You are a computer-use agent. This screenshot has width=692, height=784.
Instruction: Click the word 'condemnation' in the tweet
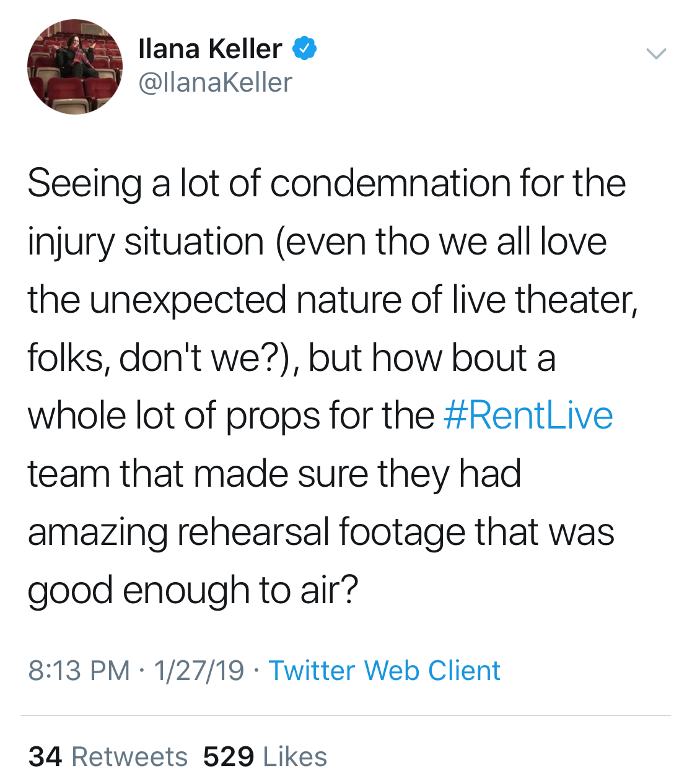click(390, 184)
